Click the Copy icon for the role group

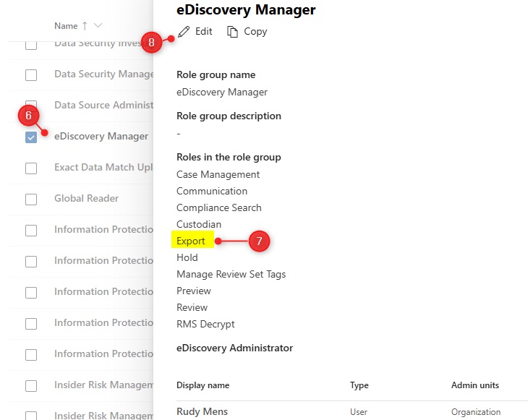(x=232, y=32)
